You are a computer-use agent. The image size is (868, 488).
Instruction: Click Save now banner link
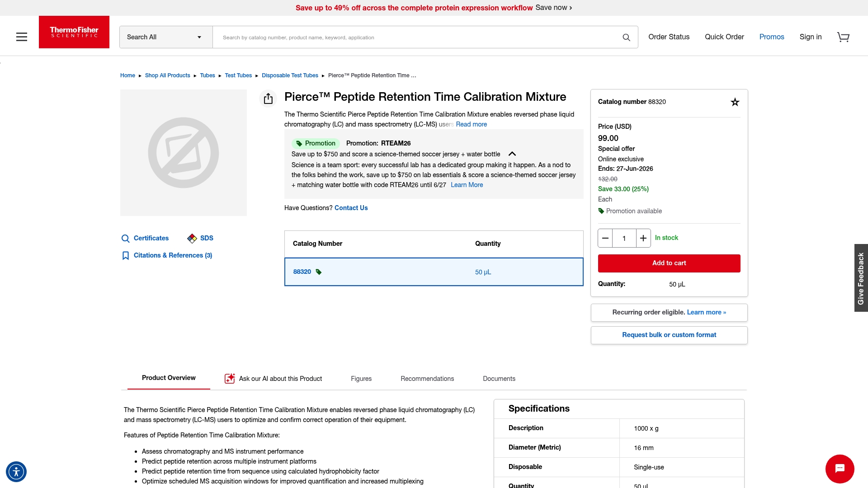(x=554, y=8)
